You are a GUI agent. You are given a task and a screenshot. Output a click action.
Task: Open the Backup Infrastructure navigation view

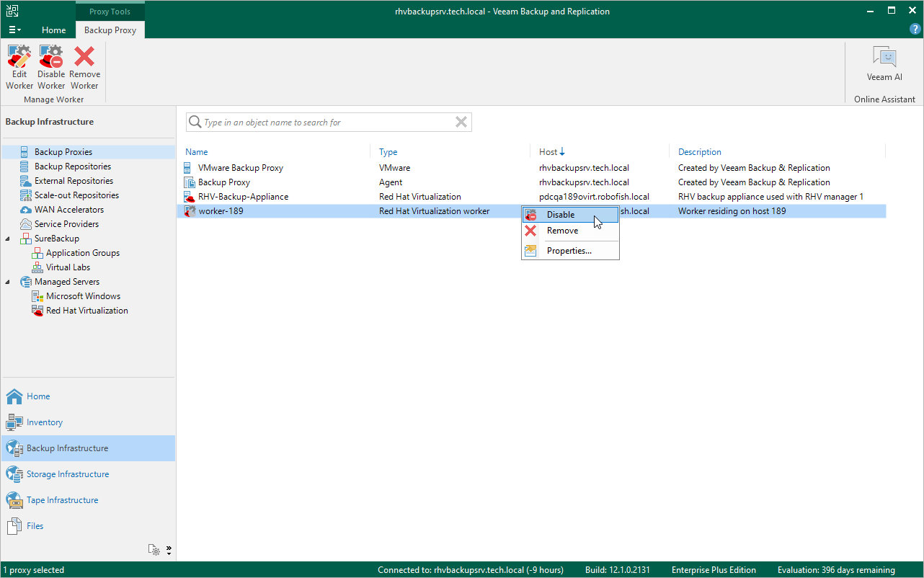88,448
